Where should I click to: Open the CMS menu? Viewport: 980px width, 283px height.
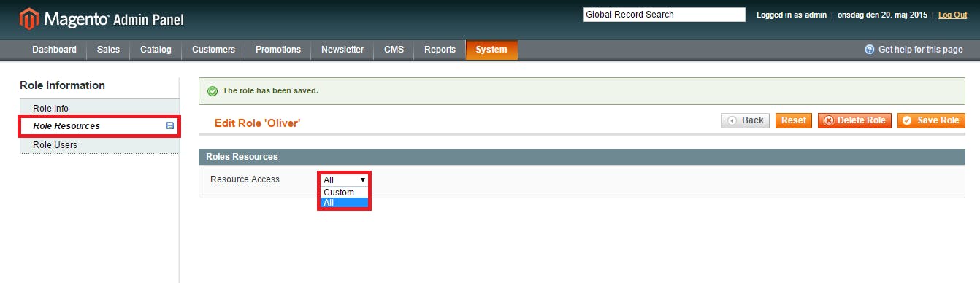(x=394, y=50)
